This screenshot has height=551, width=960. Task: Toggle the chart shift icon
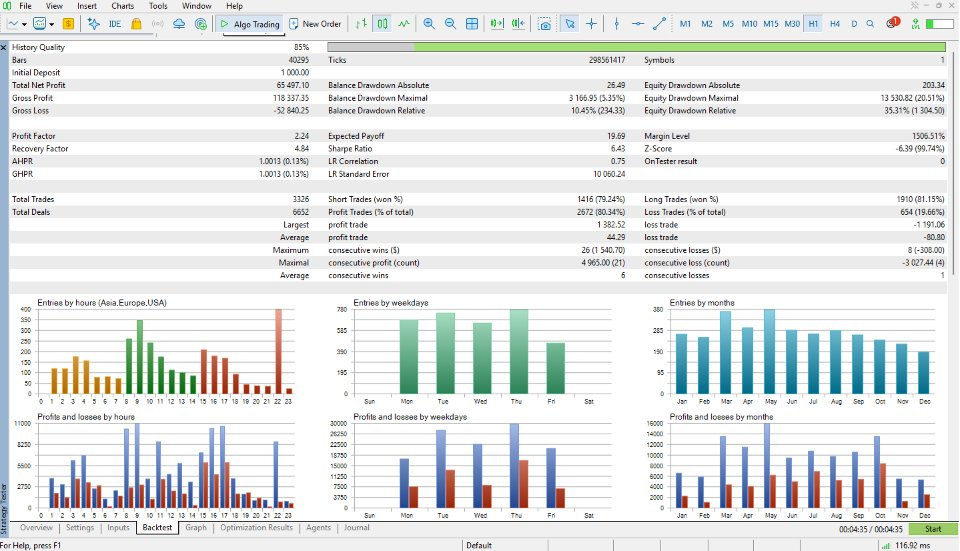518,24
